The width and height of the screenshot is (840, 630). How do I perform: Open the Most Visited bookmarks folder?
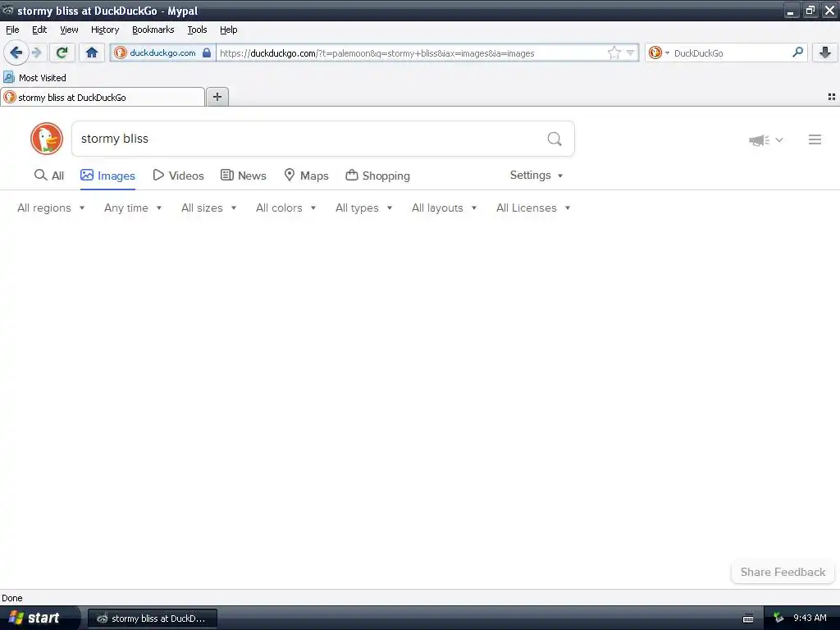tap(34, 78)
